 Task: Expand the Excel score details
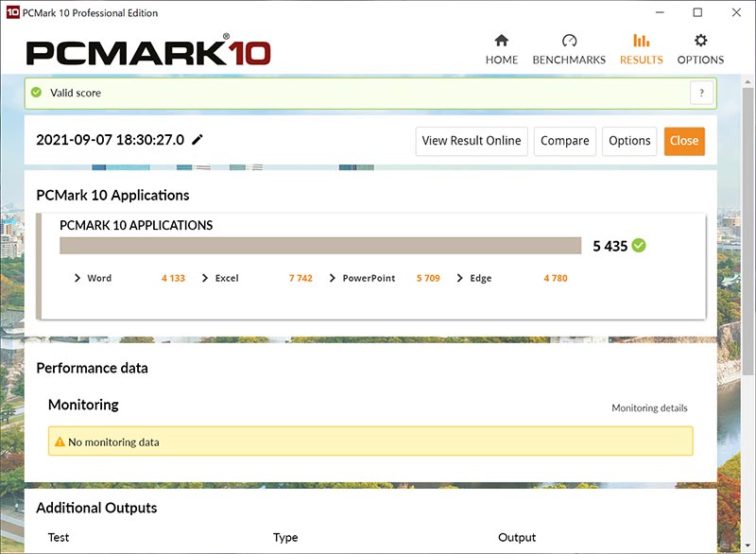click(x=206, y=278)
